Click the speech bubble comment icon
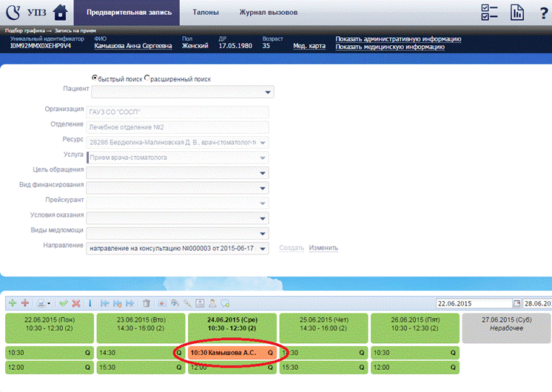The width and height of the screenshot is (552, 392). click(225, 303)
